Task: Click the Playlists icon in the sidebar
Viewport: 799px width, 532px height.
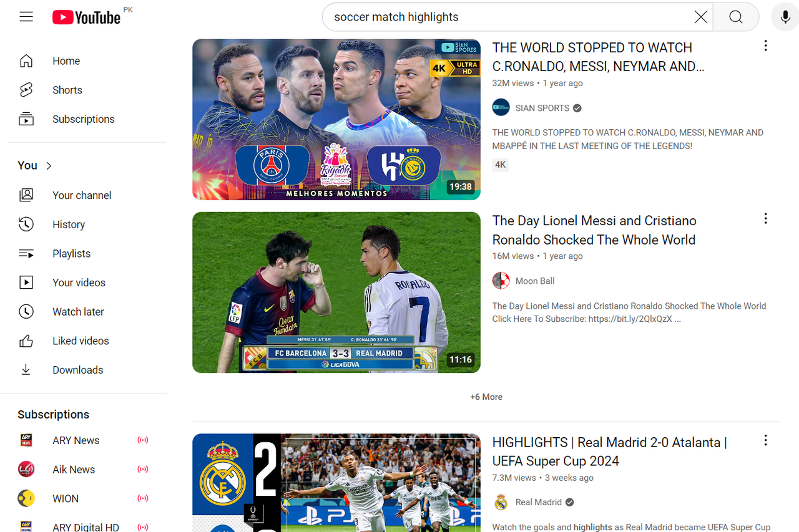Action: [x=26, y=253]
